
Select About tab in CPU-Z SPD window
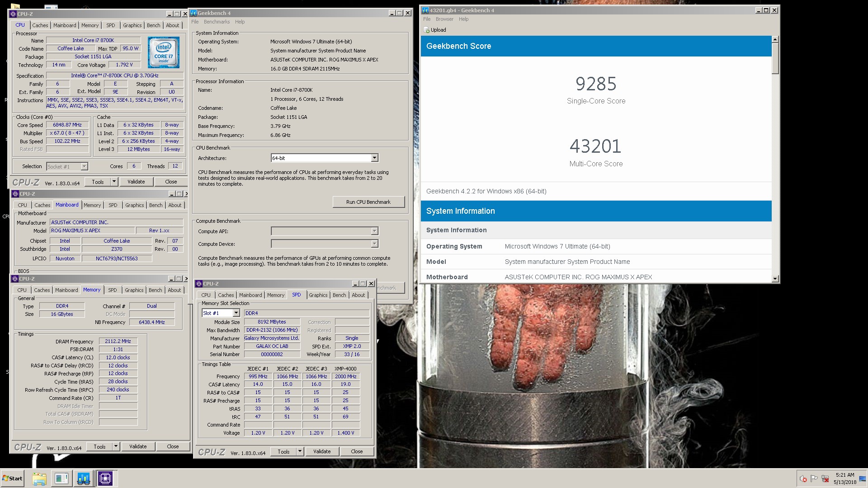pyautogui.click(x=358, y=295)
